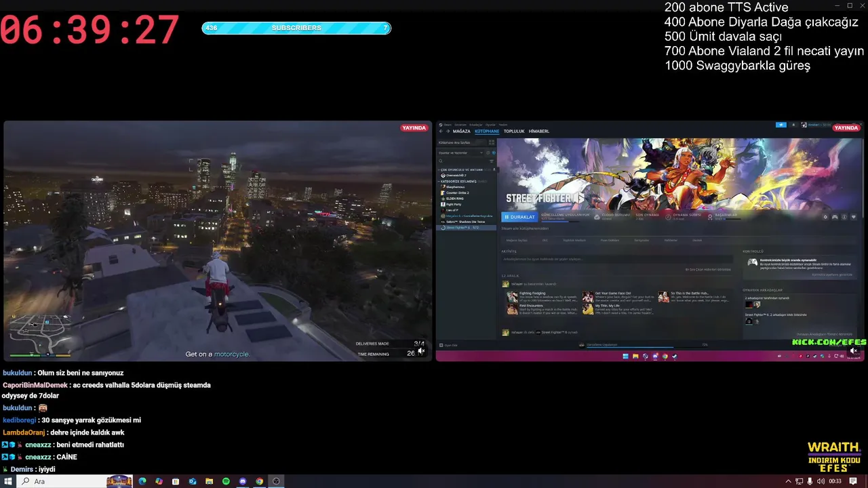868x488 pixels.
Task: Open library filter options icon
Action: (492, 161)
